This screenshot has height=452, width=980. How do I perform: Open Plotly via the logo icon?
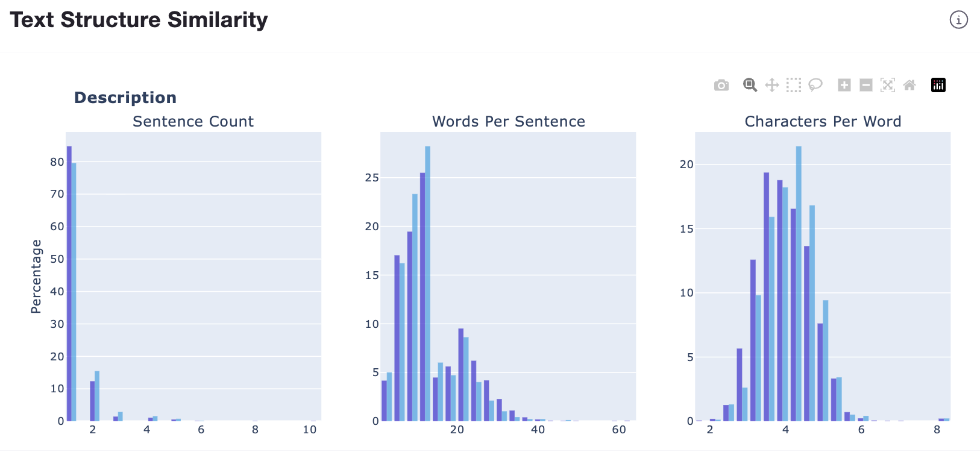pos(938,85)
